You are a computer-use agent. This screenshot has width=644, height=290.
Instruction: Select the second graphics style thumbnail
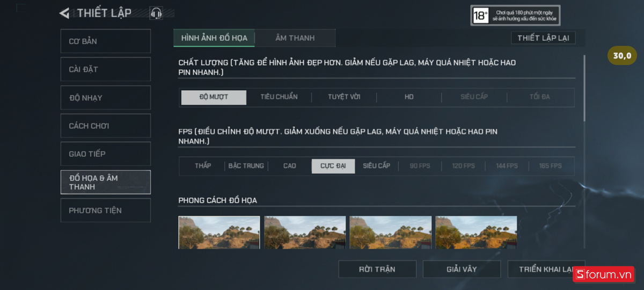coord(305,232)
